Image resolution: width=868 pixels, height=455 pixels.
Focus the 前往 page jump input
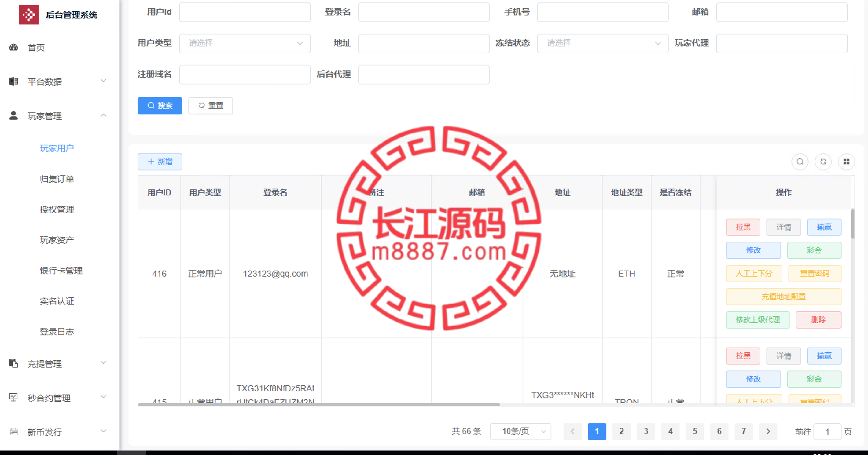coord(827,432)
